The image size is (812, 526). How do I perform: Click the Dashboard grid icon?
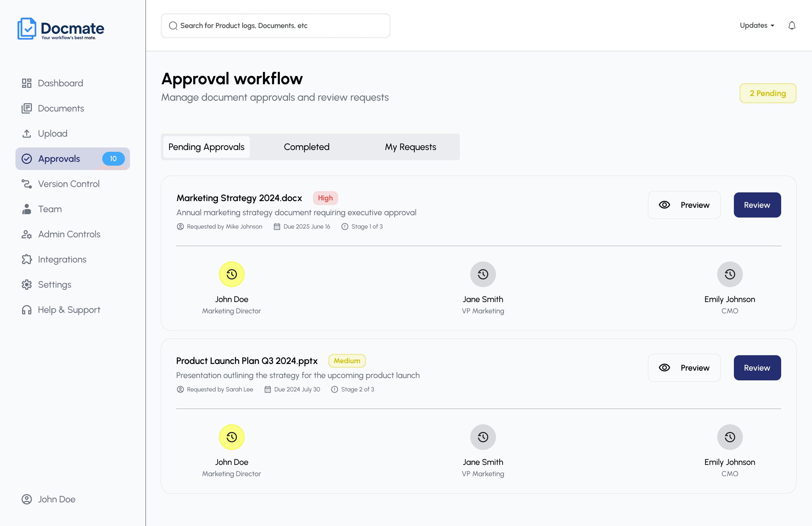[27, 83]
